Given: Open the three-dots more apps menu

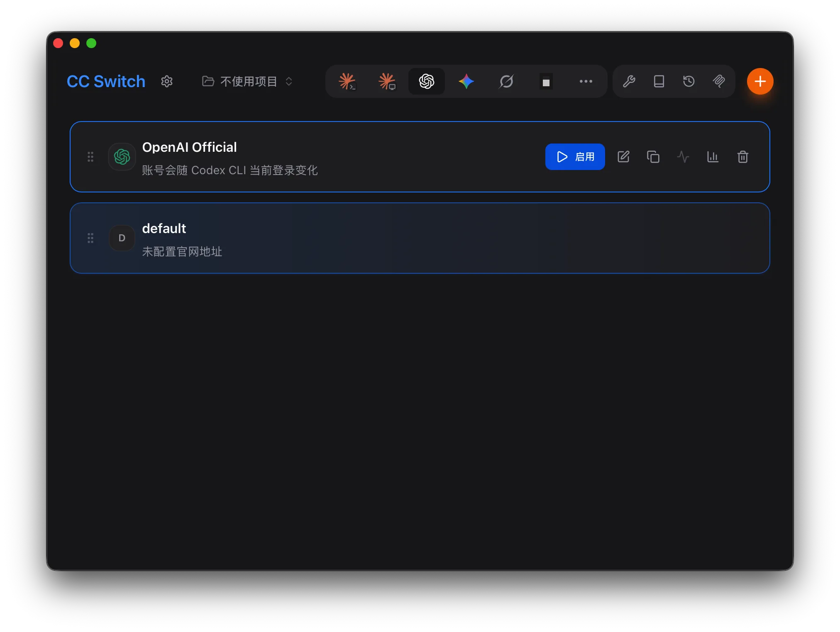Looking at the screenshot, I should pos(586,81).
